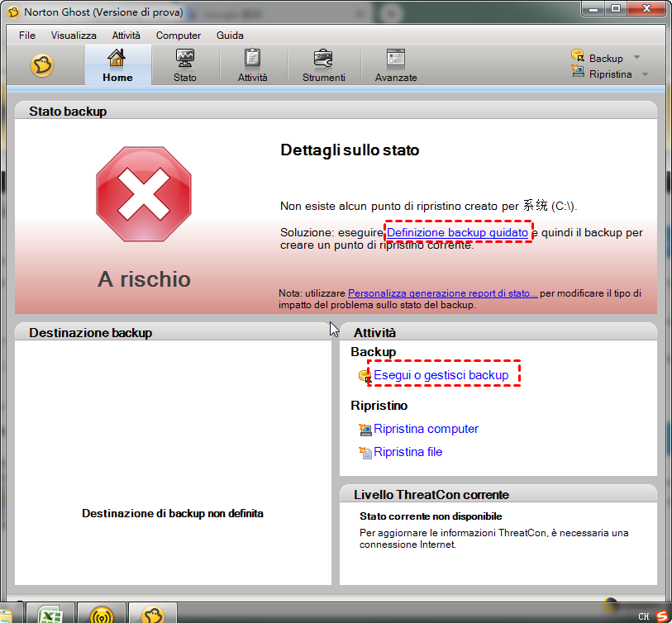Click the Ripristina computer link
The width and height of the screenshot is (672, 623).
426,429
